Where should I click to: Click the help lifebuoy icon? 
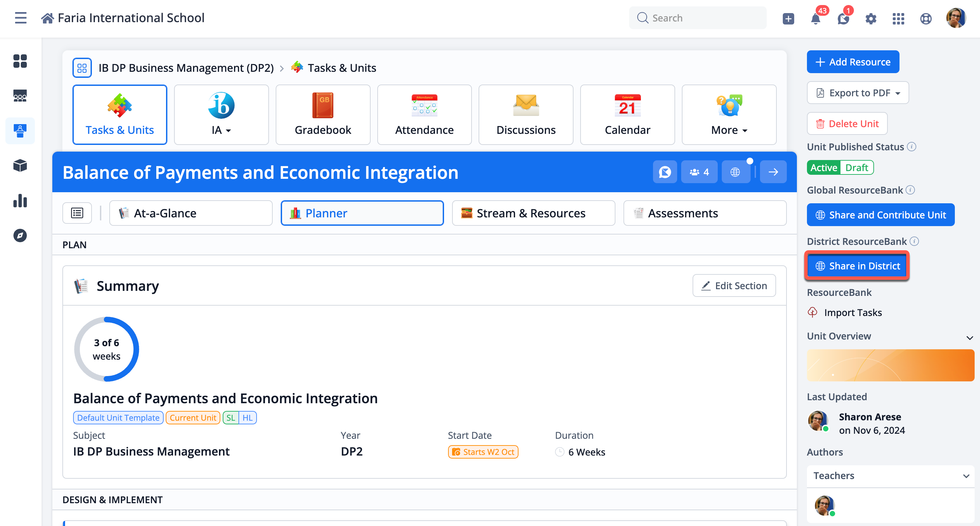pos(926,18)
